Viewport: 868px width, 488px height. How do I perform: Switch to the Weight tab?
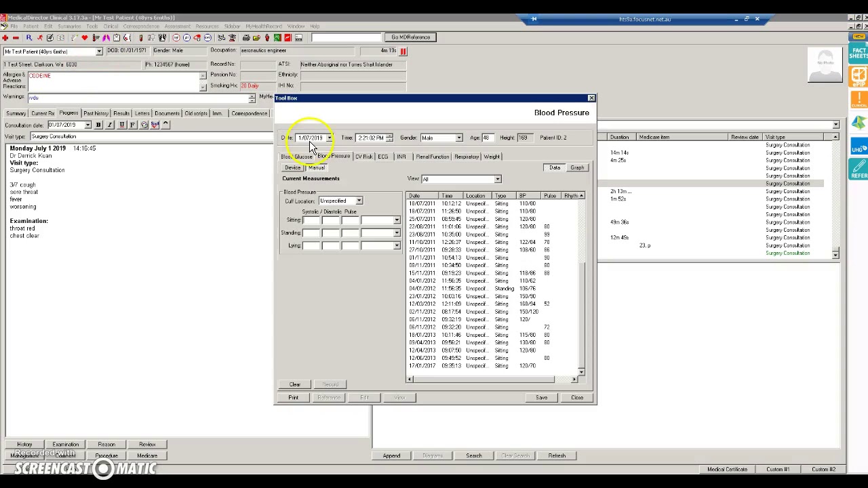pos(492,157)
